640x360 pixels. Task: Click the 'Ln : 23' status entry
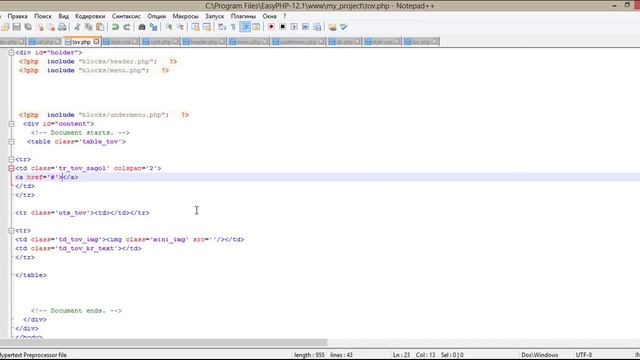(x=401, y=355)
